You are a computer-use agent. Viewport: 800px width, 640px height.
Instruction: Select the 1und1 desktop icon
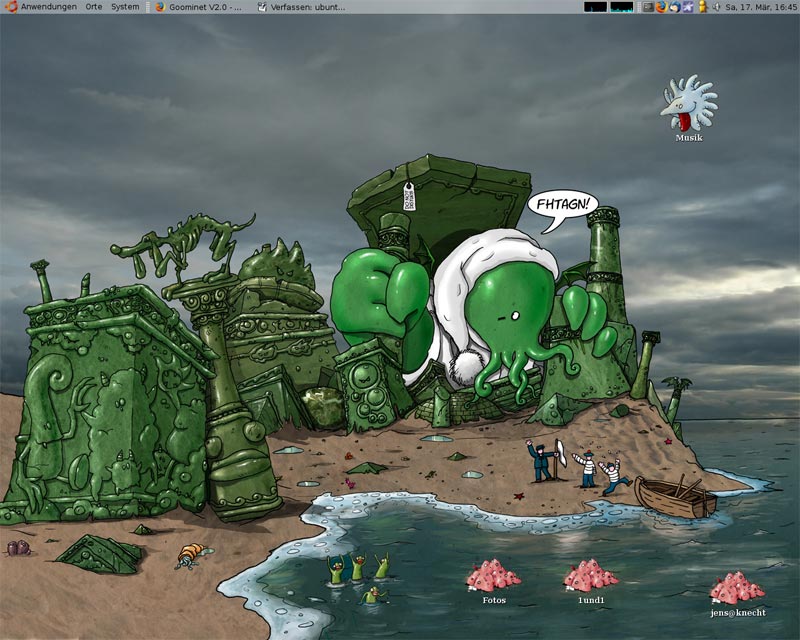[x=591, y=582]
